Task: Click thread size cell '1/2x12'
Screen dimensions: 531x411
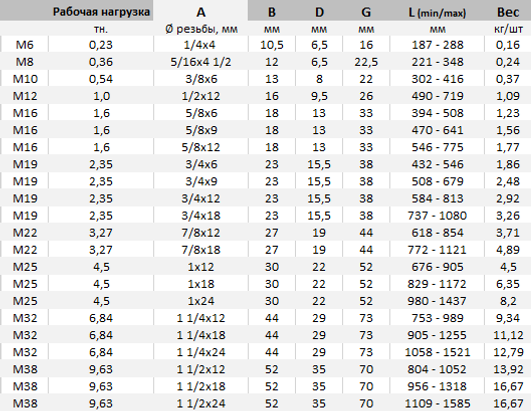Action: 201,96
